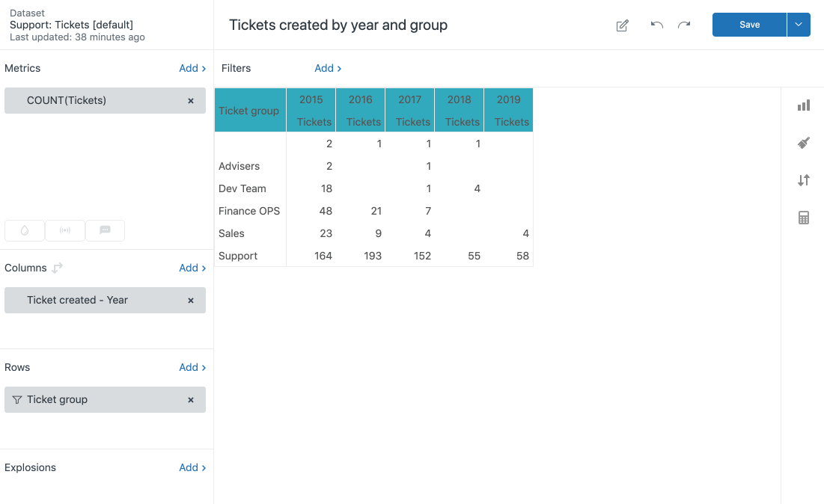This screenshot has width=824, height=504.
Task: Open result manipulation calculator icon
Action: point(804,218)
